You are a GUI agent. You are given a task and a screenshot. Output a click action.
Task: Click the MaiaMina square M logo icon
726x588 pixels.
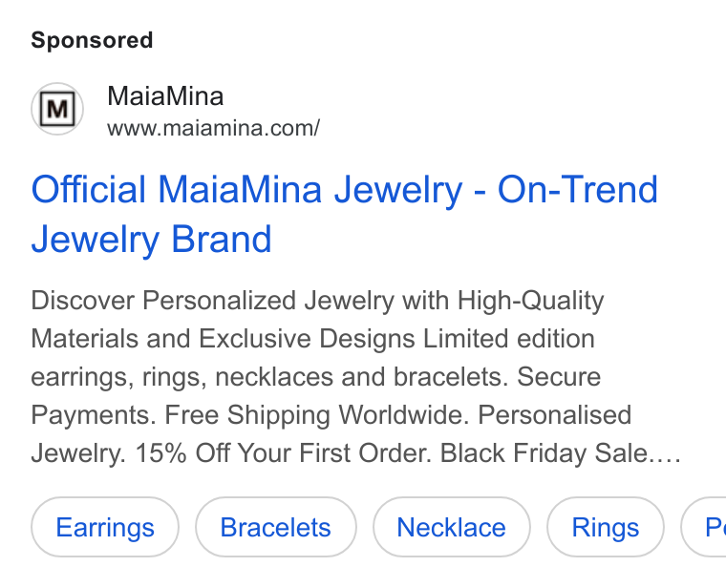pos(57,109)
